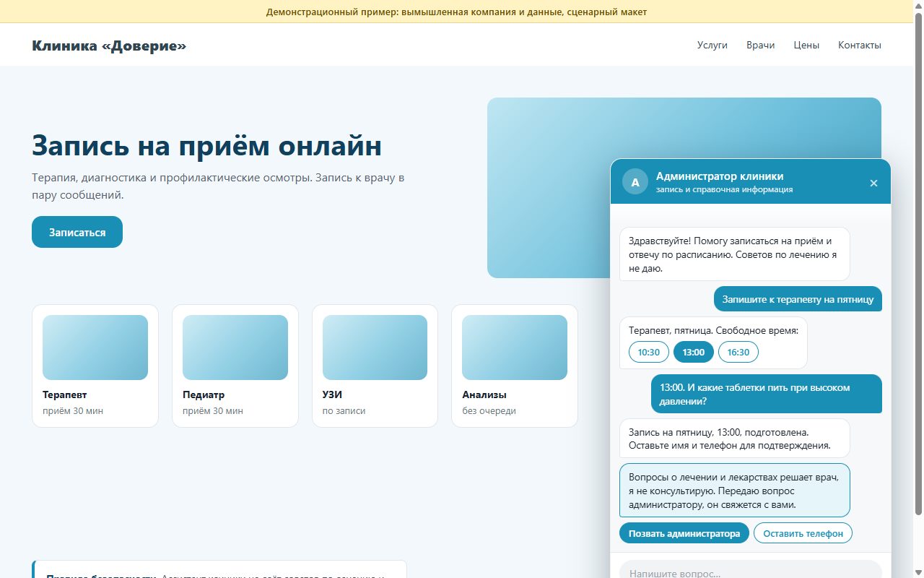Pick the 10:30 time slot
The width and height of the screenshot is (924, 578).
[649, 352]
